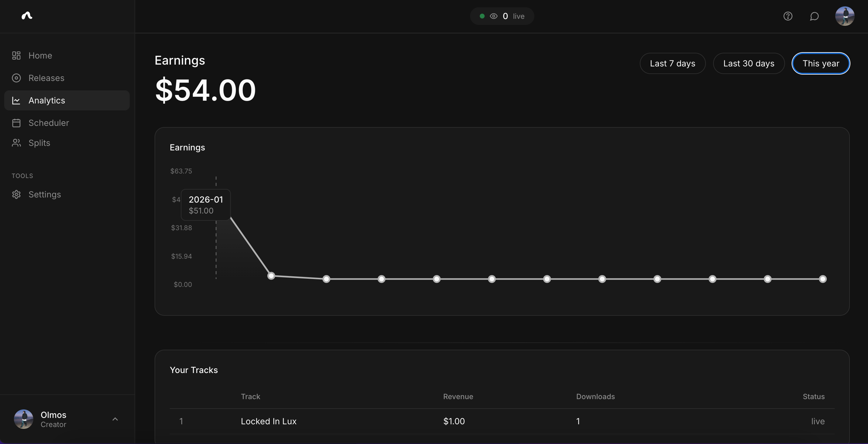
Task: Click the app logo in top-left corner
Action: pyautogui.click(x=27, y=15)
